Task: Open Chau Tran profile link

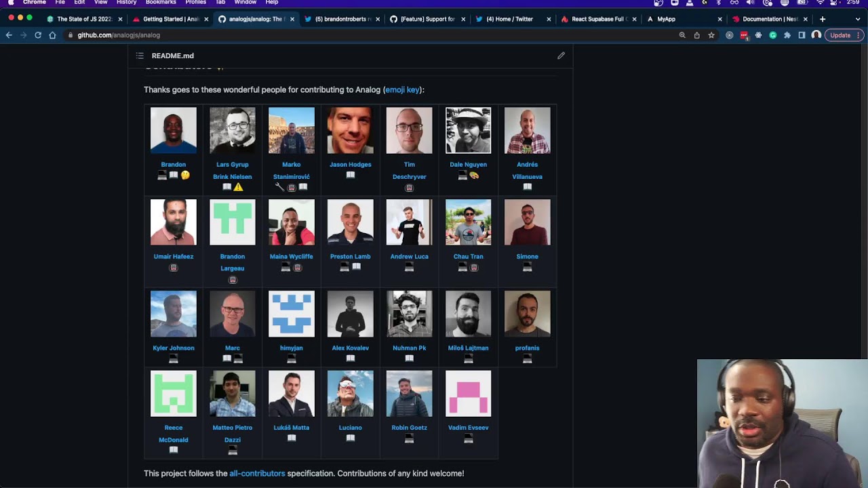Action: pos(468,257)
